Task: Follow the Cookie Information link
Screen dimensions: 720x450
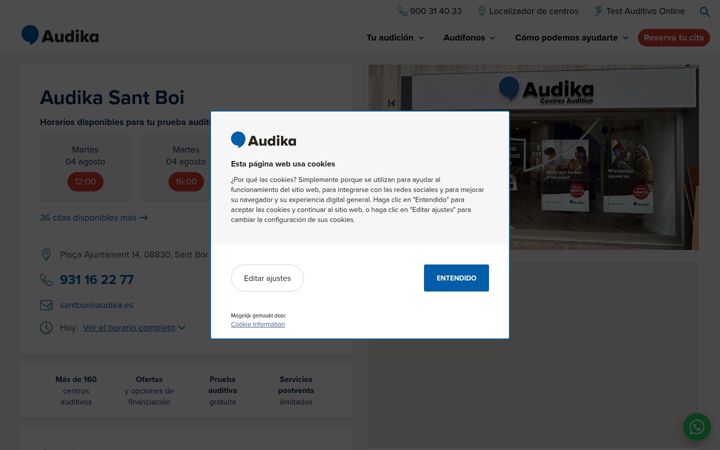Action: pyautogui.click(x=258, y=324)
